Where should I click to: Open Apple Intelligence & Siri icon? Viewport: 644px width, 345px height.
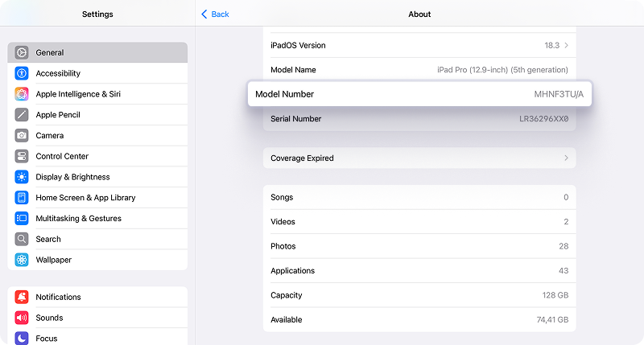pyautogui.click(x=22, y=94)
